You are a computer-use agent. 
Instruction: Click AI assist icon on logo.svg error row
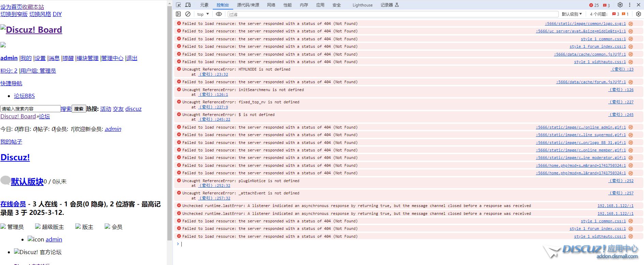(631, 24)
